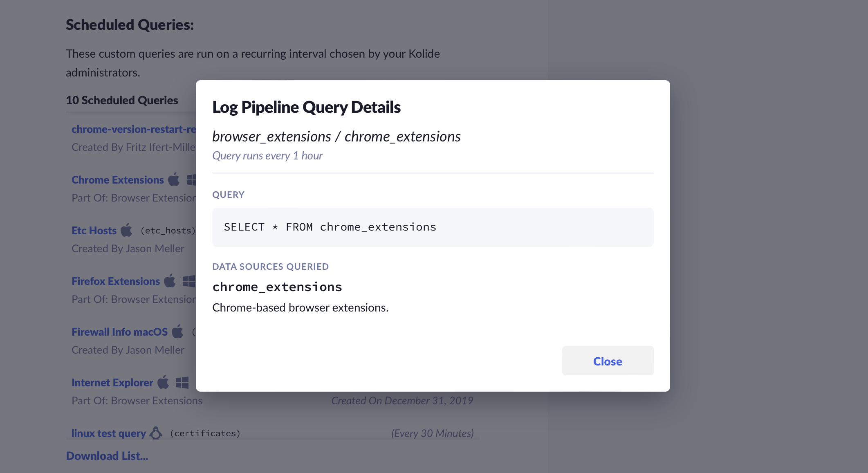Open the Chrome Extensions scheduled query
Image resolution: width=868 pixels, height=473 pixels.
[118, 180]
